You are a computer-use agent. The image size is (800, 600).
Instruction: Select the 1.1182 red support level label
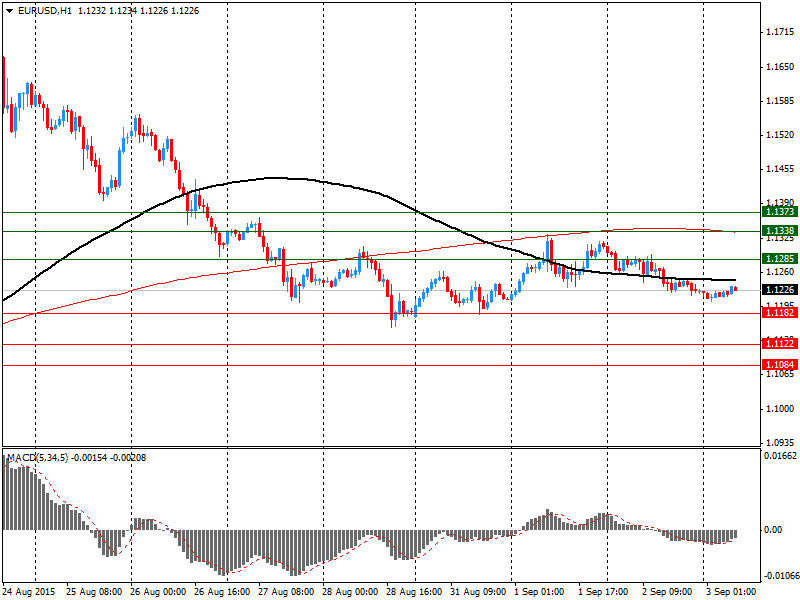(780, 313)
